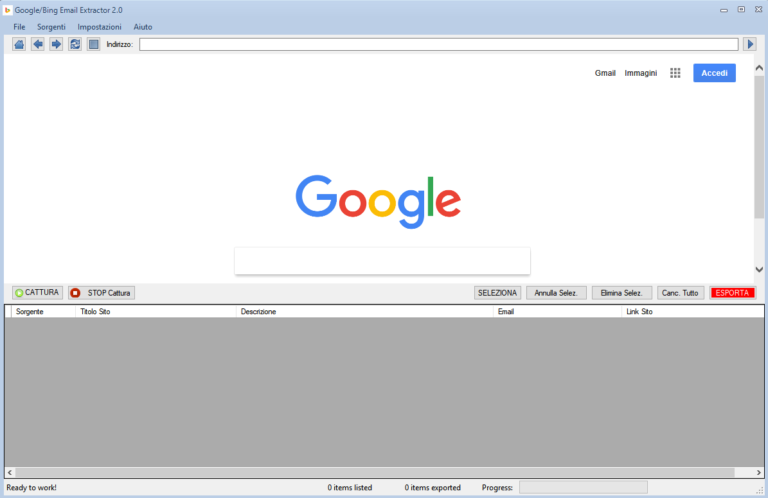The width and height of the screenshot is (768, 498).
Task: Click the Home icon in browser toolbar
Action: pos(19,44)
